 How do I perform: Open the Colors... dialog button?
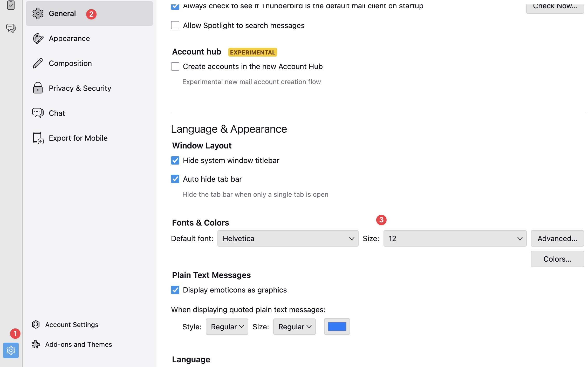click(557, 259)
